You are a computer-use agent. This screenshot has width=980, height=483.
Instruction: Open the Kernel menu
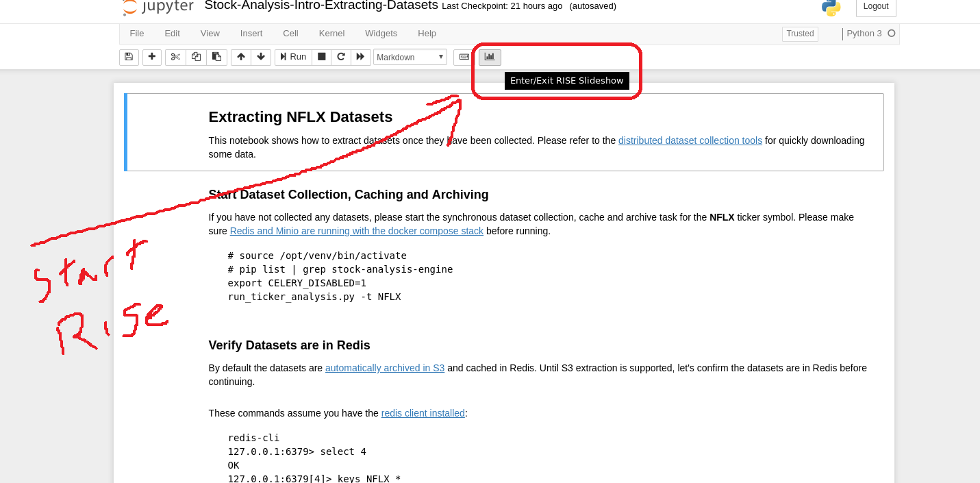pos(331,33)
